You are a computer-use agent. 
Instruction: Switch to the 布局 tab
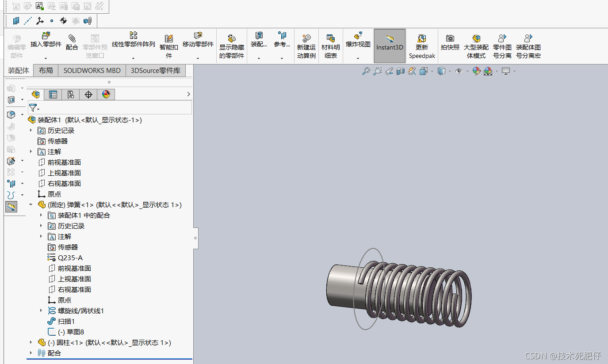tap(46, 71)
